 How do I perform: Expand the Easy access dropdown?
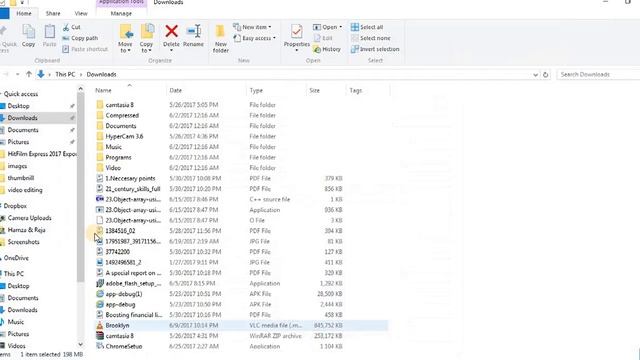(x=254, y=38)
